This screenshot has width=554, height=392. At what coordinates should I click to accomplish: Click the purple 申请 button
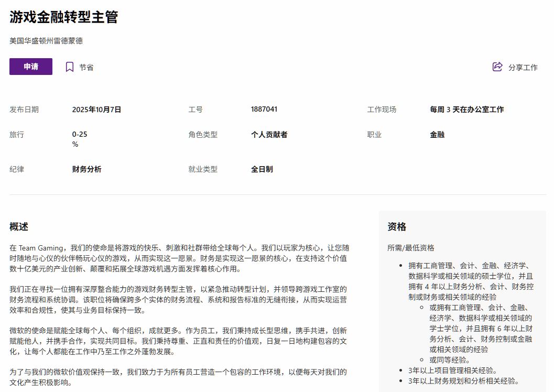tap(31, 67)
